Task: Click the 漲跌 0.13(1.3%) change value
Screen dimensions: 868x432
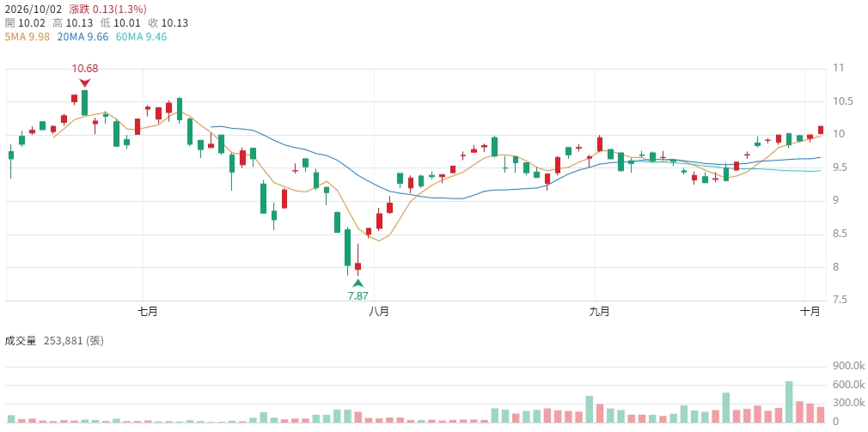Action: click(x=108, y=9)
